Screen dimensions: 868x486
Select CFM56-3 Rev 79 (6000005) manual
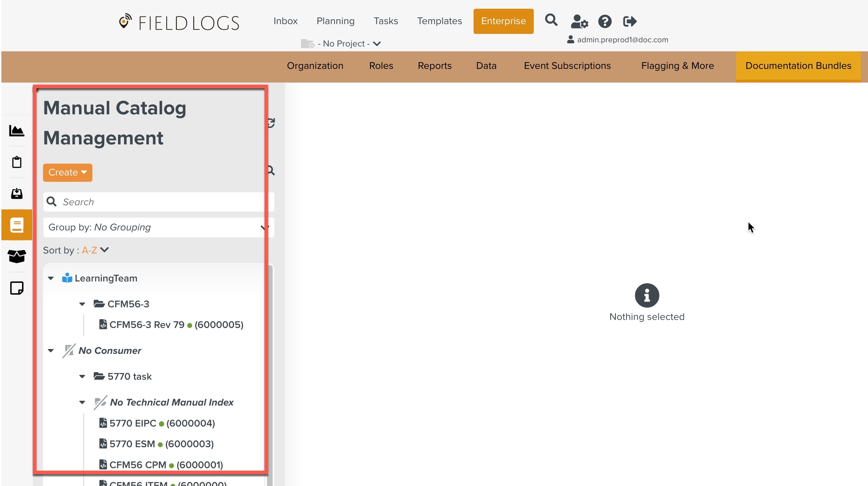(176, 324)
